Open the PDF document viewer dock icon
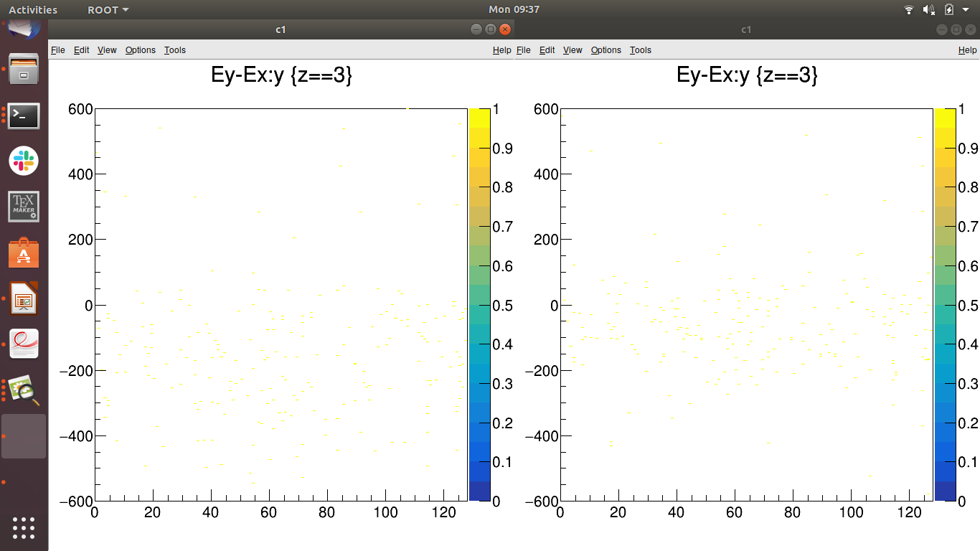Screen dimensions: 980x551 24,344
